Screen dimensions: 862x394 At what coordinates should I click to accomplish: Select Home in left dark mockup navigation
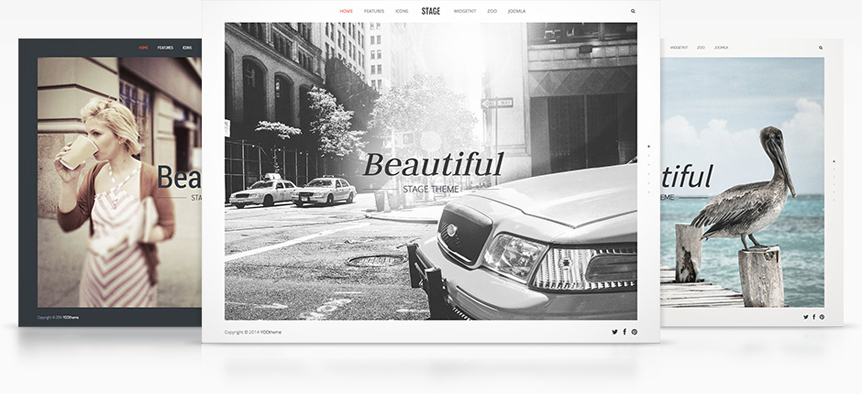[x=143, y=48]
